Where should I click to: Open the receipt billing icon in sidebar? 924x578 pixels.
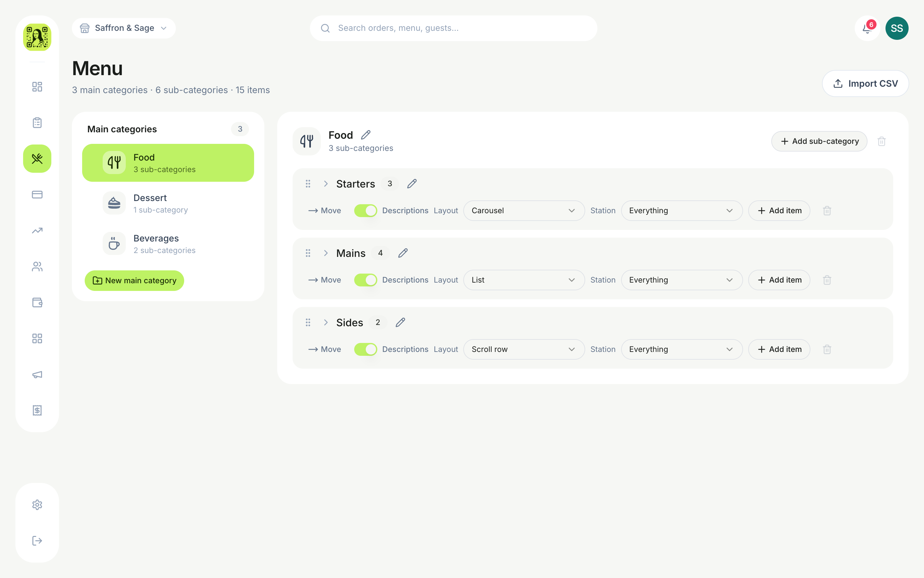37,410
